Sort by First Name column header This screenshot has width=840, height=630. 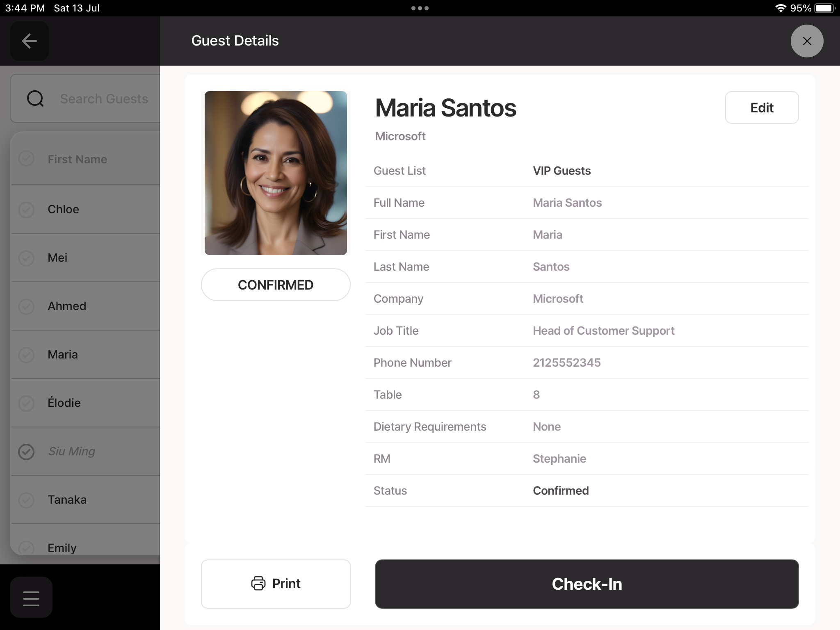[78, 159]
